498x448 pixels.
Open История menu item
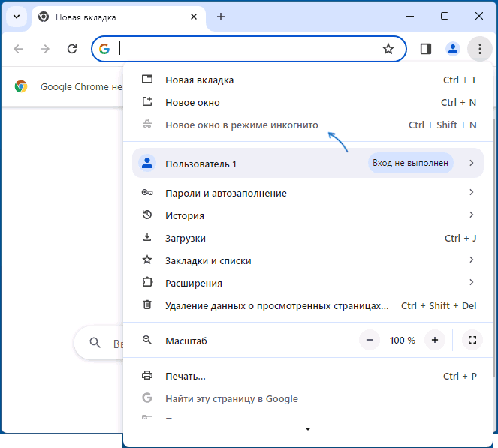point(307,215)
